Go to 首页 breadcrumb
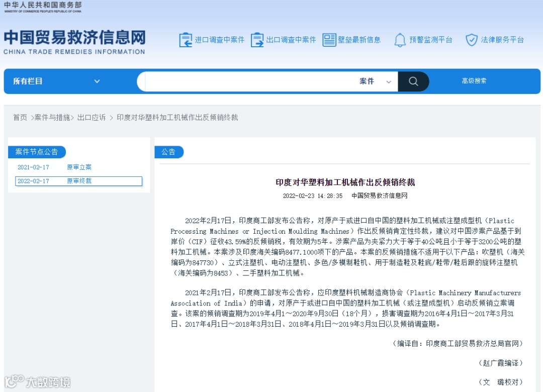Screen dimensions: 543x392 coord(20,118)
